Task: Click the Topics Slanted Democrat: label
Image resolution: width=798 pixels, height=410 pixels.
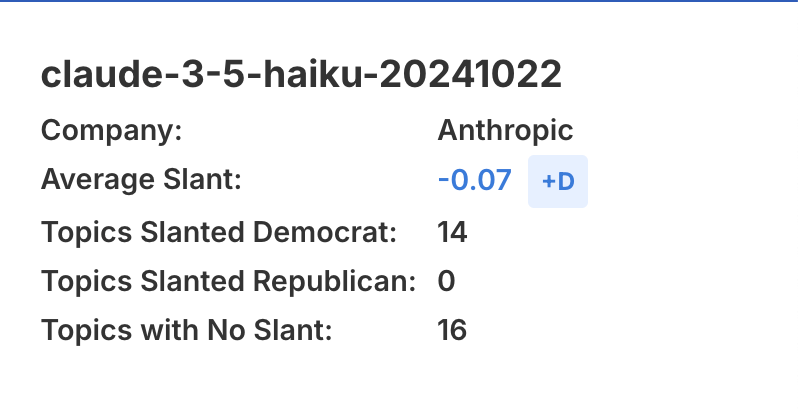Action: [219, 231]
